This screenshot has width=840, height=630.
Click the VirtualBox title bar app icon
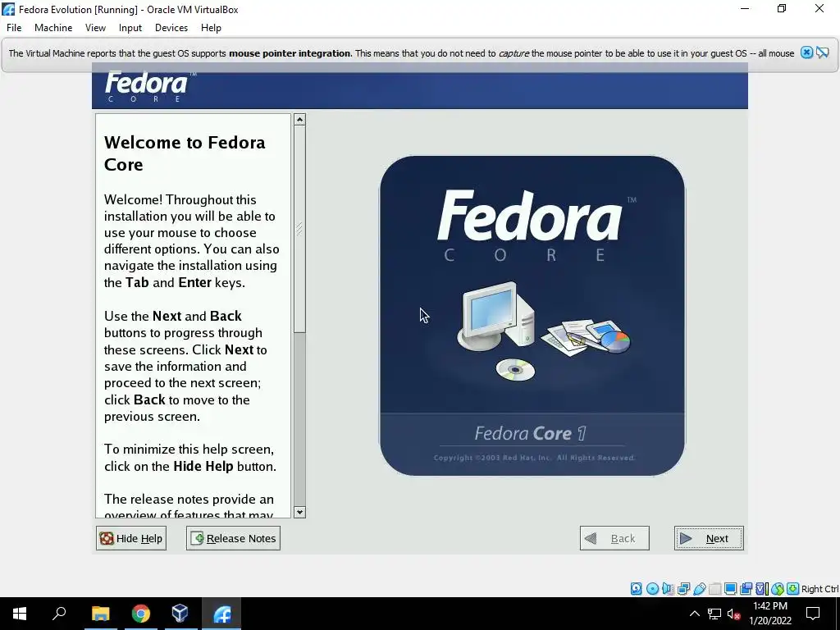pyautogui.click(x=8, y=9)
